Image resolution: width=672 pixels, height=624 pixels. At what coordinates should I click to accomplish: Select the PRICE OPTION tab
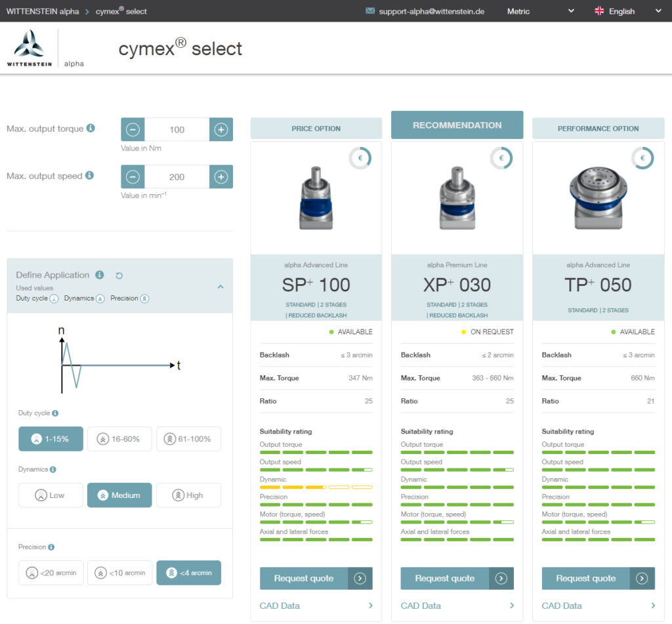point(316,129)
